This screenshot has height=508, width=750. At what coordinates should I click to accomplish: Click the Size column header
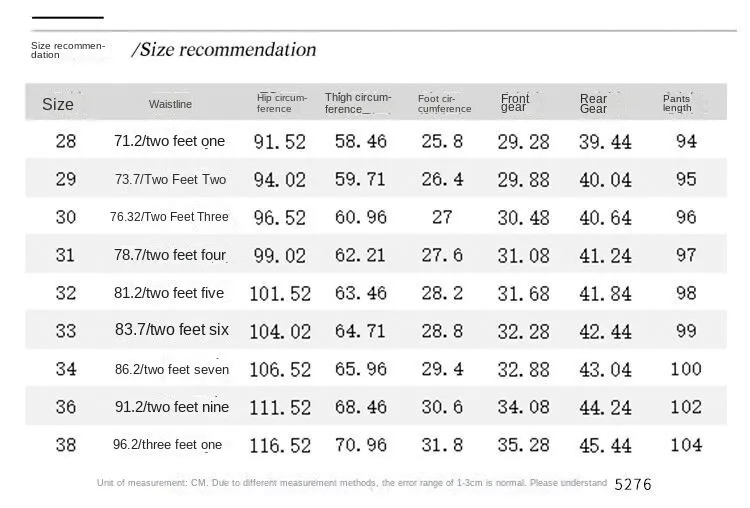[58, 104]
